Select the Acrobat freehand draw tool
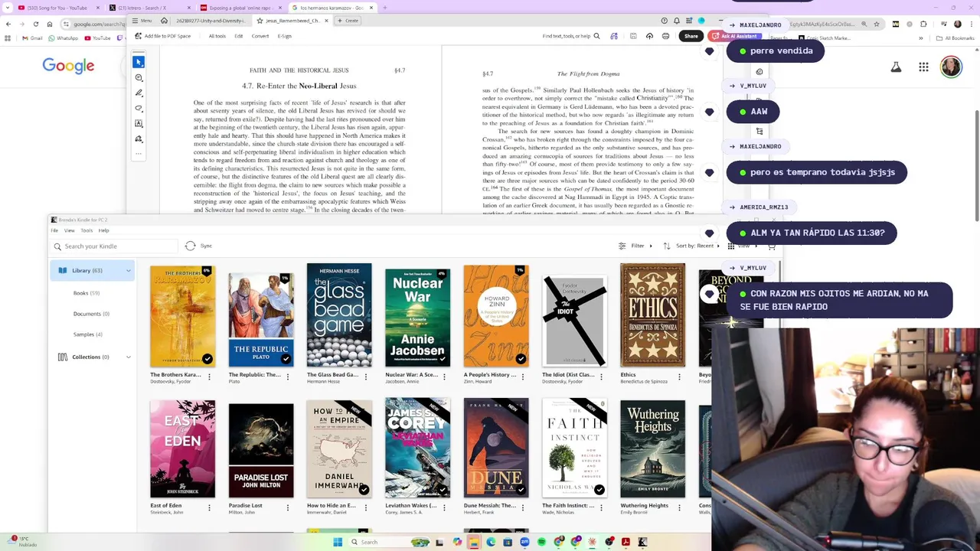The width and height of the screenshot is (980, 551). 139,108
